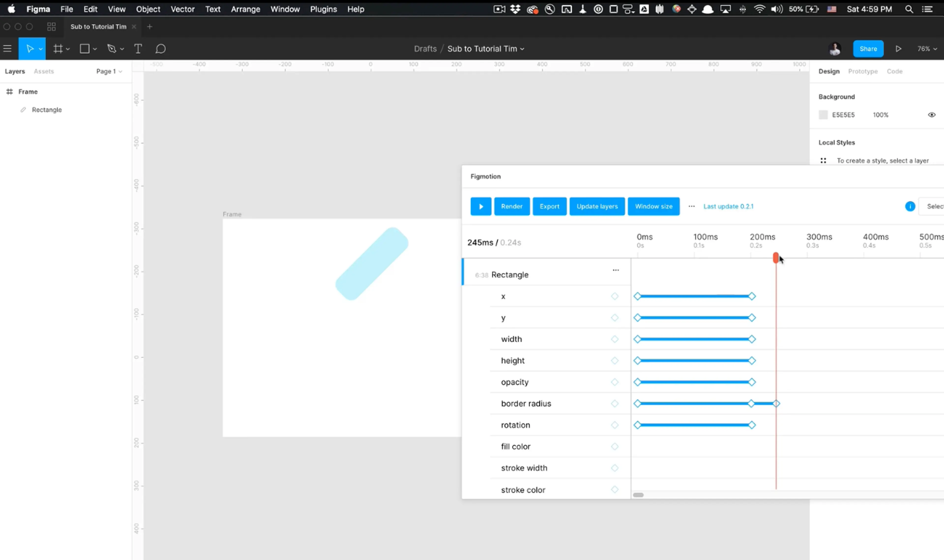The width and height of the screenshot is (944, 560).
Task: Play the Figmotion animation
Action: point(481,206)
